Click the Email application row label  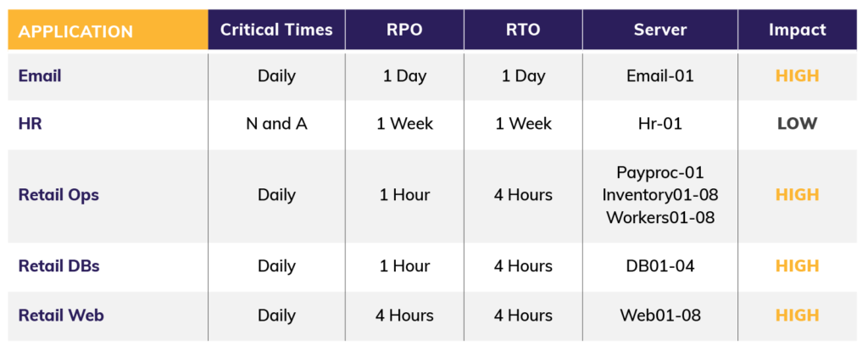pyautogui.click(x=40, y=75)
